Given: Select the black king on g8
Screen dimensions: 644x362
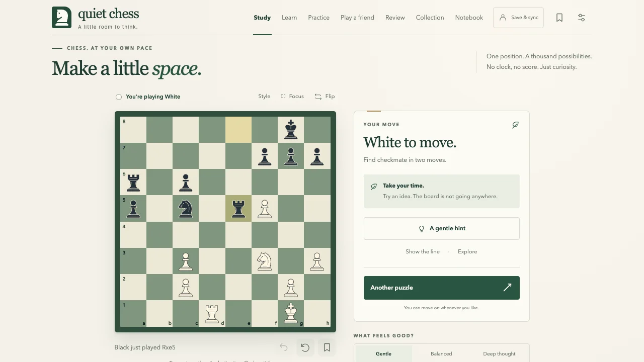Looking at the screenshot, I should (291, 130).
